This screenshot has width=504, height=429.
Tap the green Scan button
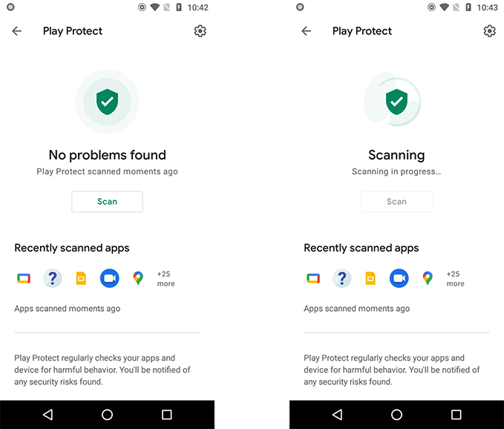107,201
